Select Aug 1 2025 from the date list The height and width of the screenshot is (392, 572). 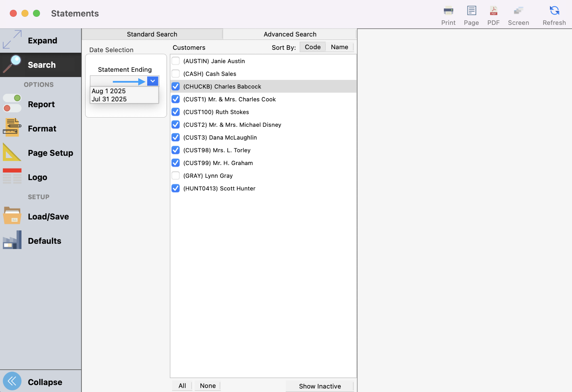pyautogui.click(x=109, y=91)
